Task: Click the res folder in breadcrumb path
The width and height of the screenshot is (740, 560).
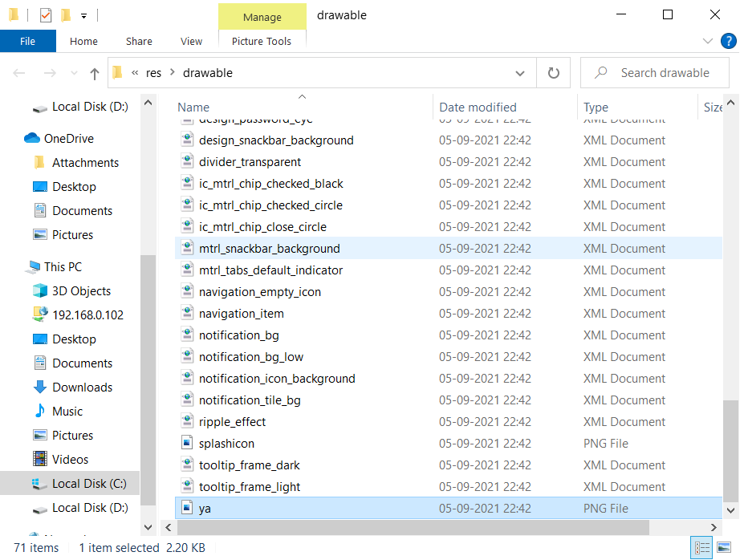Action: (x=153, y=73)
